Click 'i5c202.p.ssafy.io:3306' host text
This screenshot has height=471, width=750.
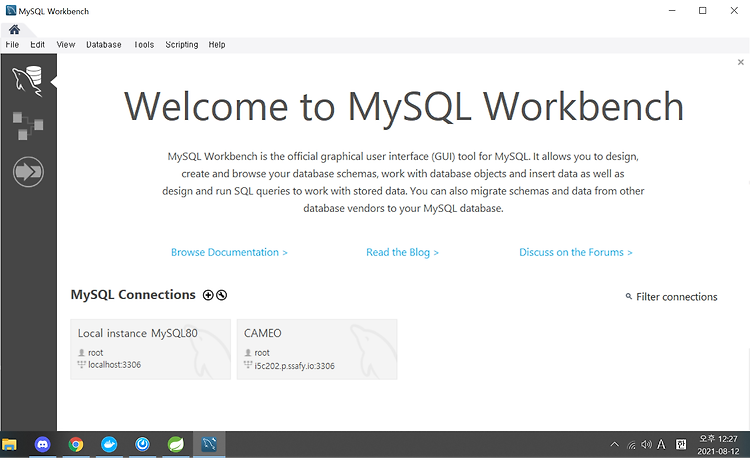294,366
